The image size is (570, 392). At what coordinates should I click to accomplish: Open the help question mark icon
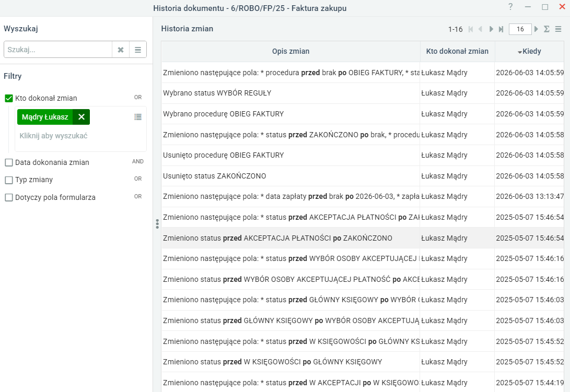510,7
